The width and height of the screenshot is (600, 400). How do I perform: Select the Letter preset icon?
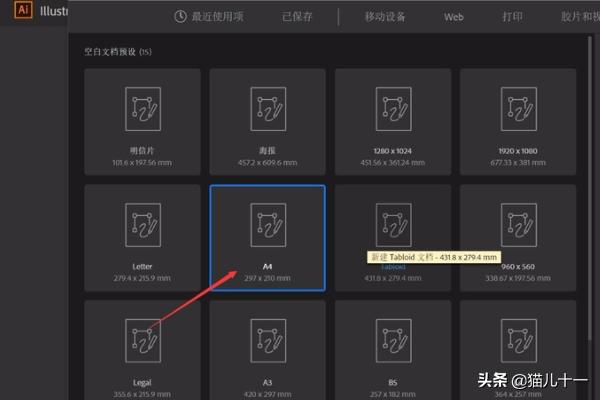pyautogui.click(x=143, y=225)
